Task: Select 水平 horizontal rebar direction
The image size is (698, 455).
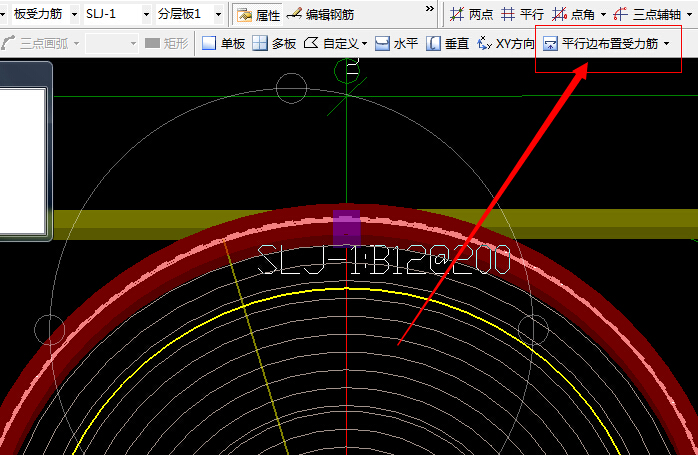Action: pyautogui.click(x=396, y=43)
